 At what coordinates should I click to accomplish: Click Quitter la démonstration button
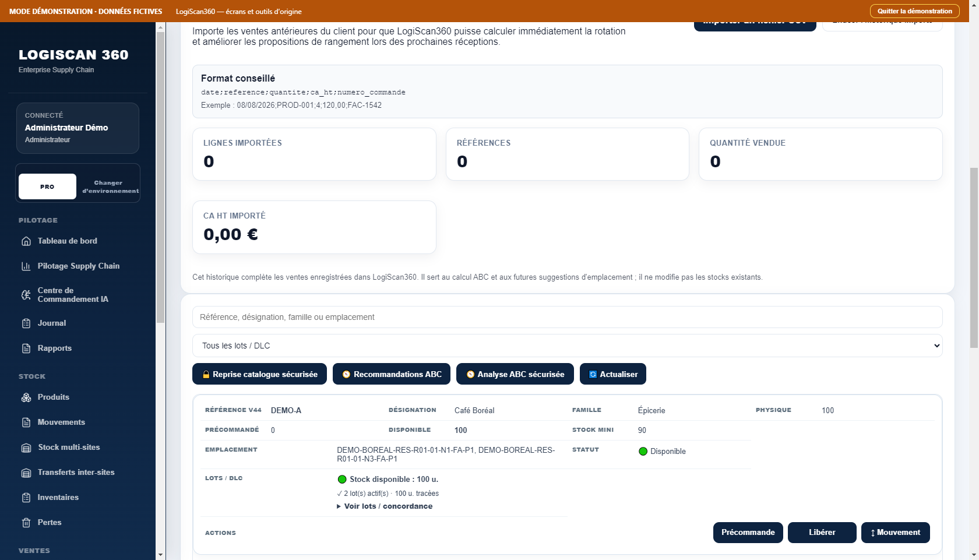tap(914, 11)
